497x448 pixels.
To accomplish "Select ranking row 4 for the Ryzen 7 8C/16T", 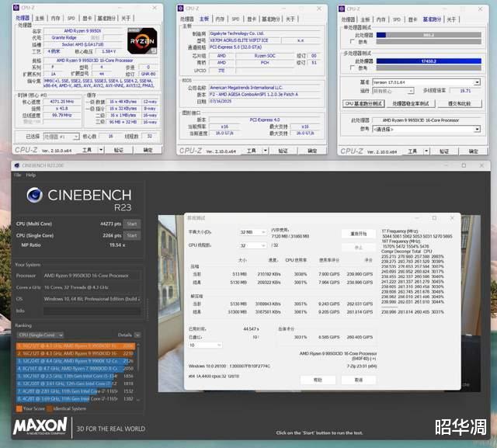I will 75,369.
